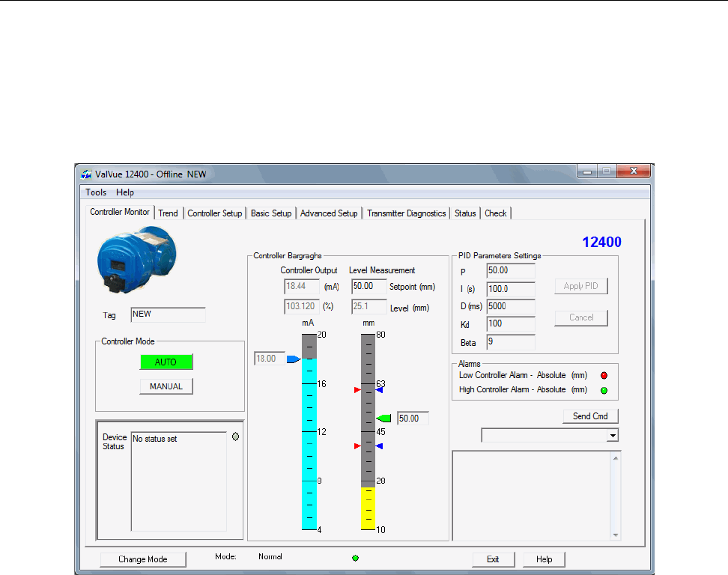Screen dimensions: 728x575
Task: Switch controller to AUTO mode
Action: (166, 362)
